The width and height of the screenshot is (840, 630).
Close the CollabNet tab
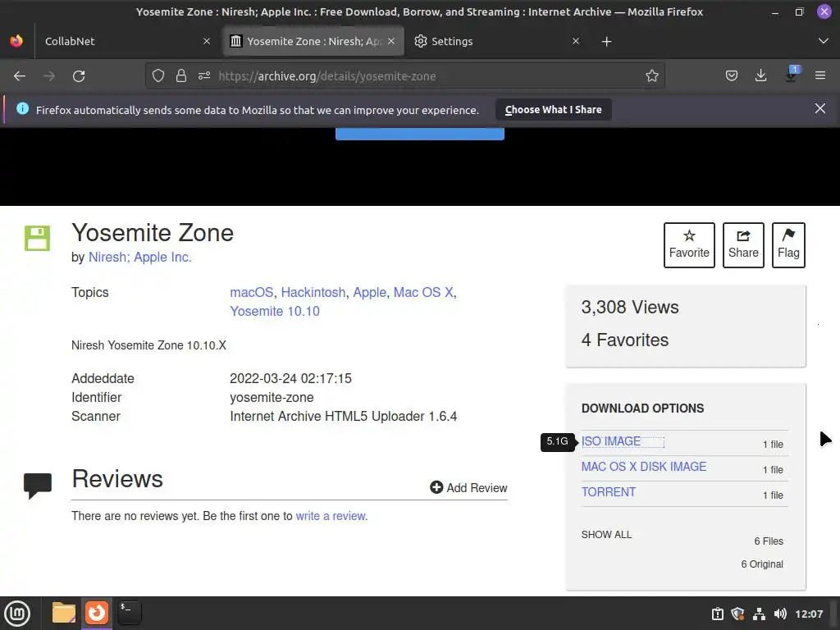(207, 41)
